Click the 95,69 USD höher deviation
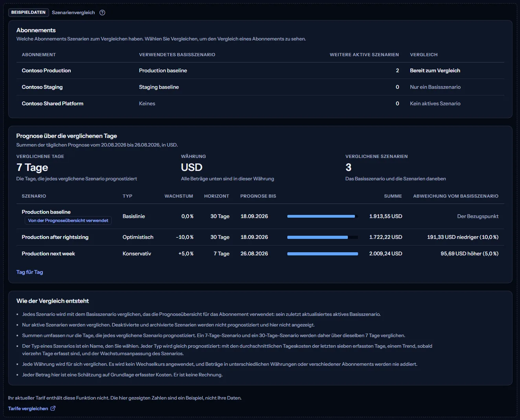The image size is (520, 420). pyautogui.click(x=470, y=254)
